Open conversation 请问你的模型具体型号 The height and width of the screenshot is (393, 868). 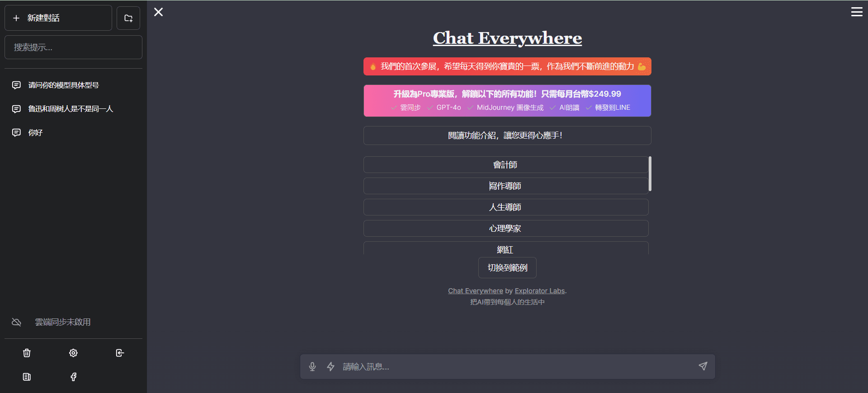tap(73, 85)
